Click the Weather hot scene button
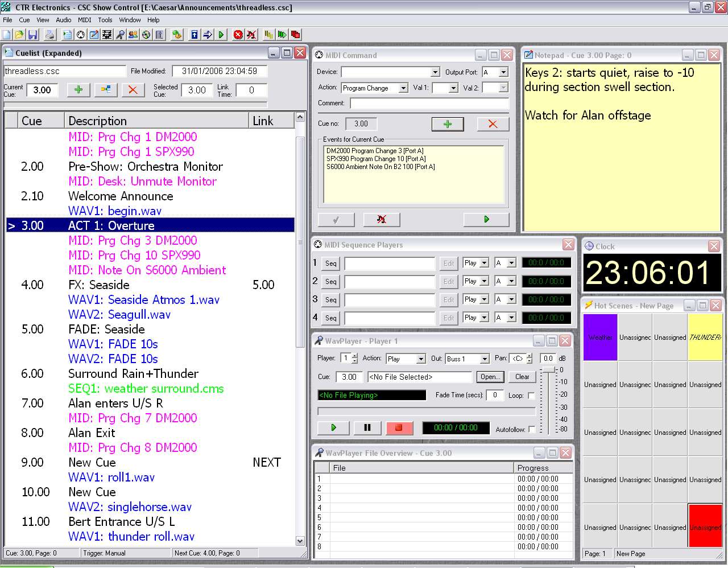Screen dimensions: 728x568 coord(600,337)
